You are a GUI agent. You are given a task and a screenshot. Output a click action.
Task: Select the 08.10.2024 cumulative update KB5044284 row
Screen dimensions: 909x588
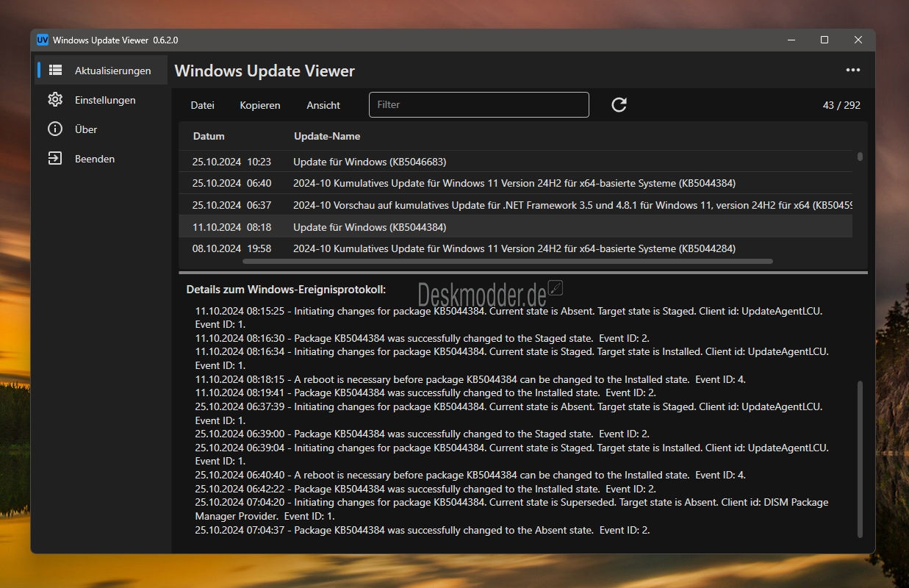pos(516,248)
